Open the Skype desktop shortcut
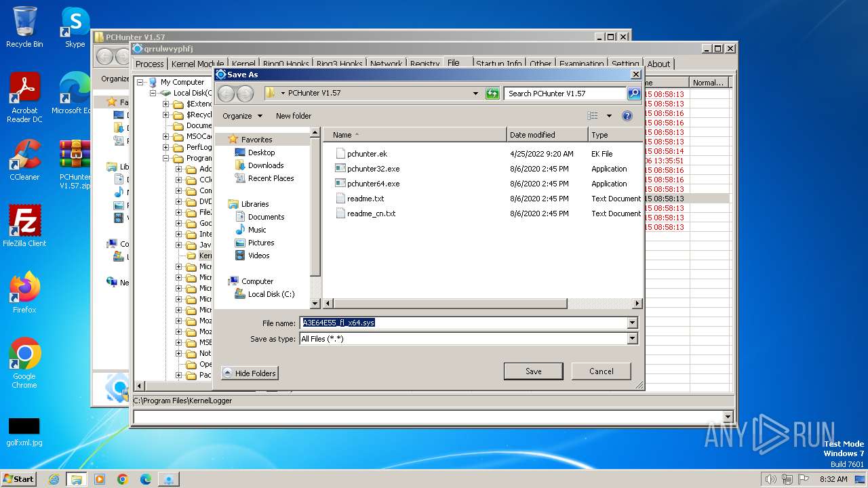868x488 pixels. [75, 27]
